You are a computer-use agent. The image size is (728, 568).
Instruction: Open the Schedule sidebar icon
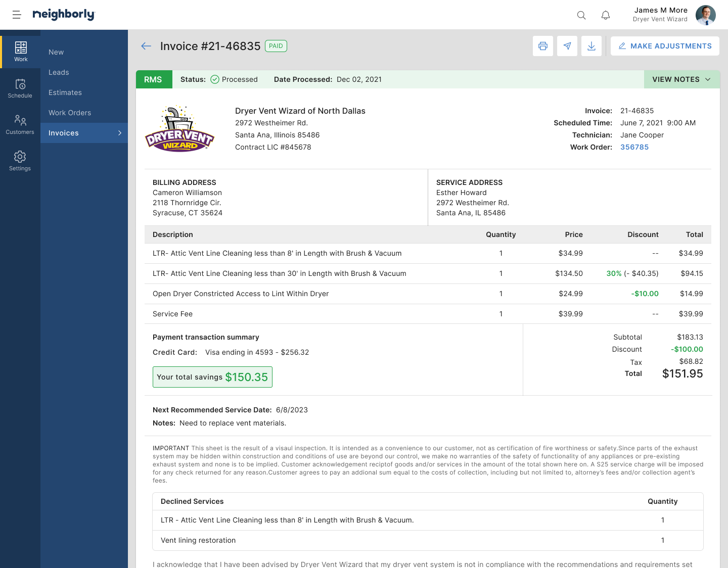[x=20, y=88]
